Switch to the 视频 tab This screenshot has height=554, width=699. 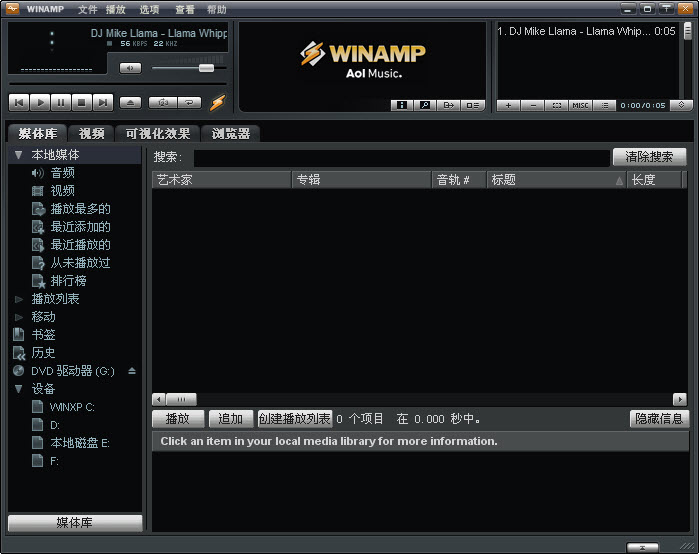[91, 133]
